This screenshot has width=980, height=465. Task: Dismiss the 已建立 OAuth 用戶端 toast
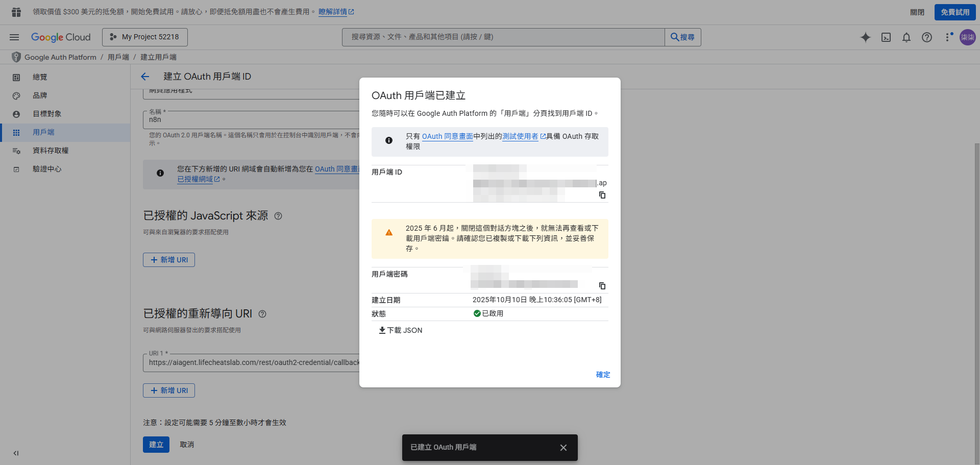click(563, 448)
